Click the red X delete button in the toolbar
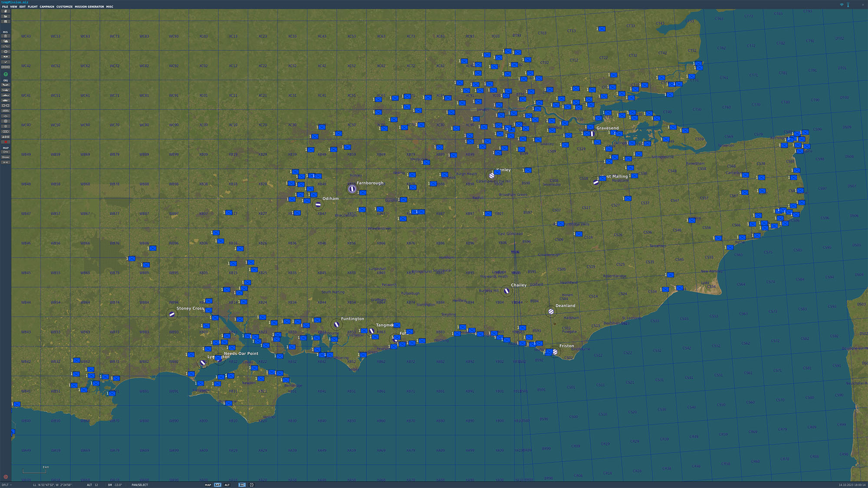Image resolution: width=868 pixels, height=488 pixels. [5, 142]
